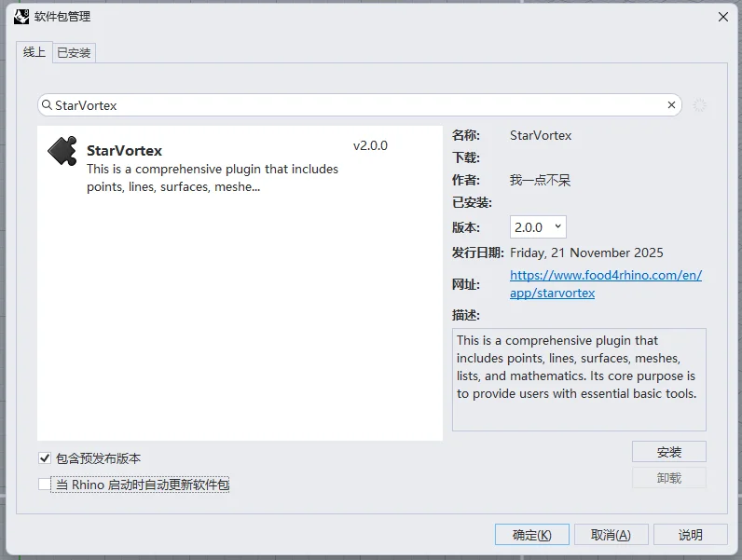Viewport: 742px width, 560px height.
Task: Click the v2.0.0 version label in list
Action: point(370,145)
